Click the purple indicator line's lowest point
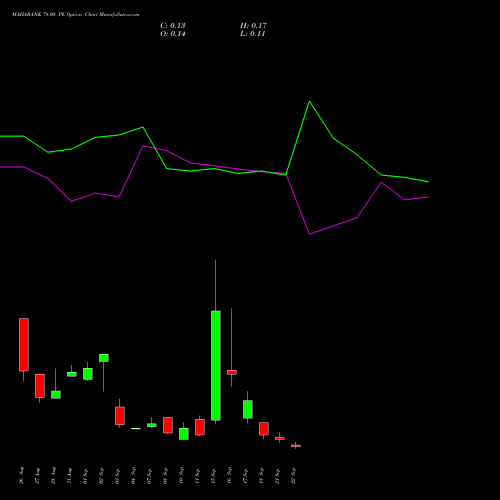Screen dimensions: 500x500 pos(310,234)
